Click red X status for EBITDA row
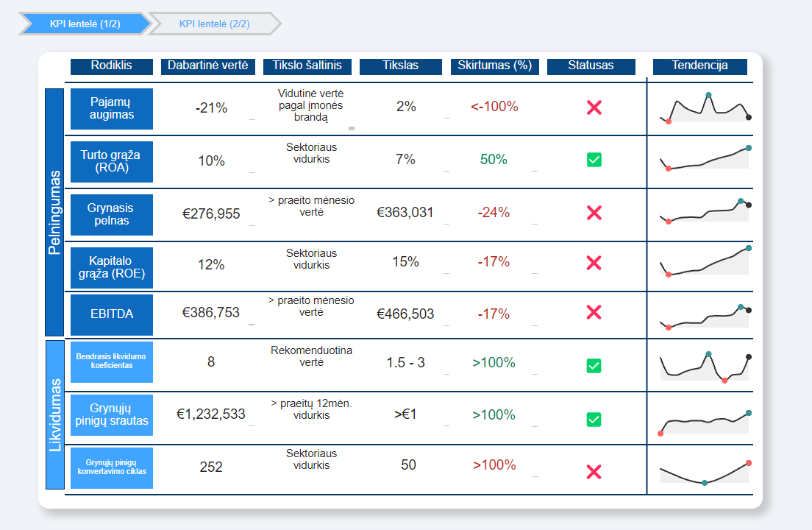This screenshot has height=530, width=812. click(594, 312)
